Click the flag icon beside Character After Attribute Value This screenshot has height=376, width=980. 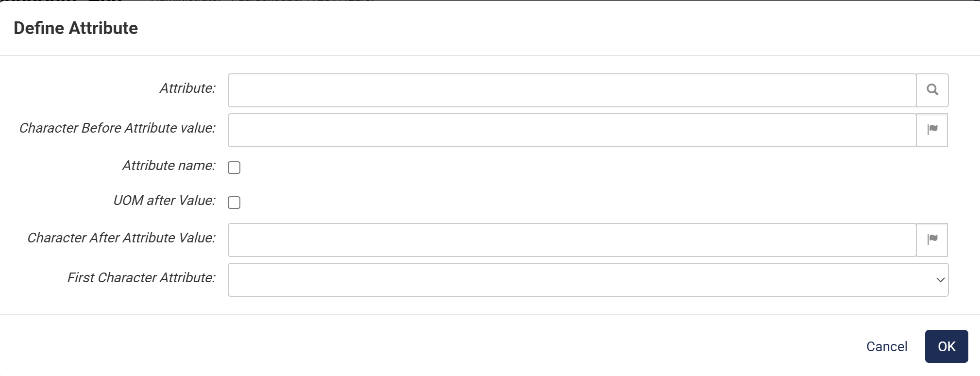click(932, 239)
